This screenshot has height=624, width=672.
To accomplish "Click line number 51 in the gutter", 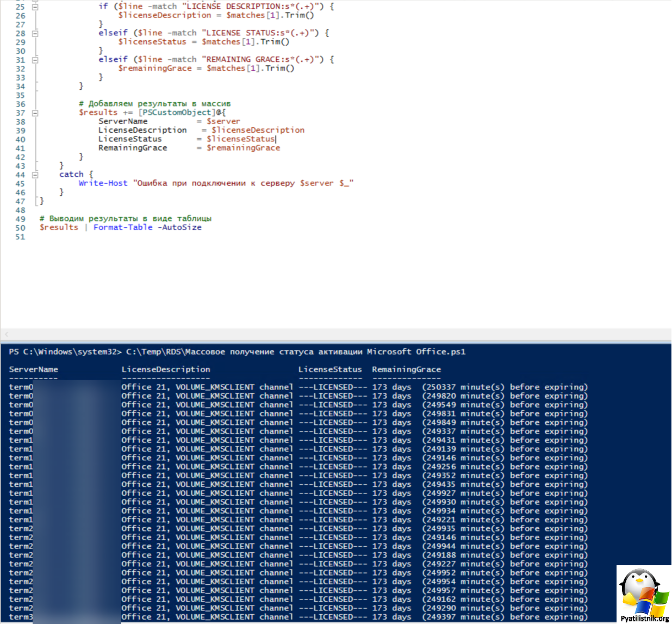I will (x=20, y=237).
